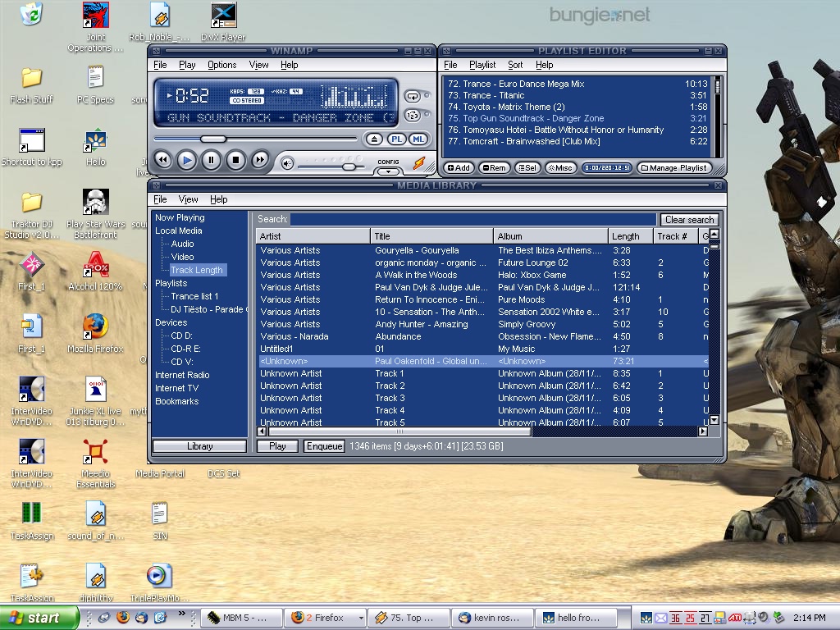This screenshot has width=840, height=630.
Task: Open playlist Sel dropdown button
Action: click(x=527, y=167)
